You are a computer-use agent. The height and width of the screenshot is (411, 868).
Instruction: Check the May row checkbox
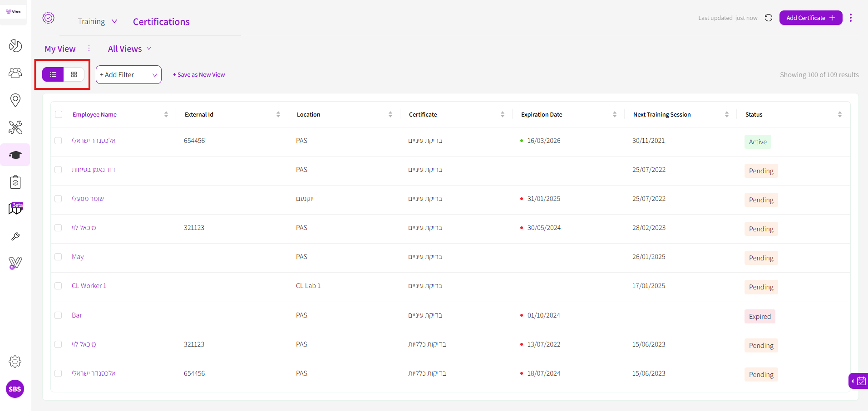tap(58, 257)
